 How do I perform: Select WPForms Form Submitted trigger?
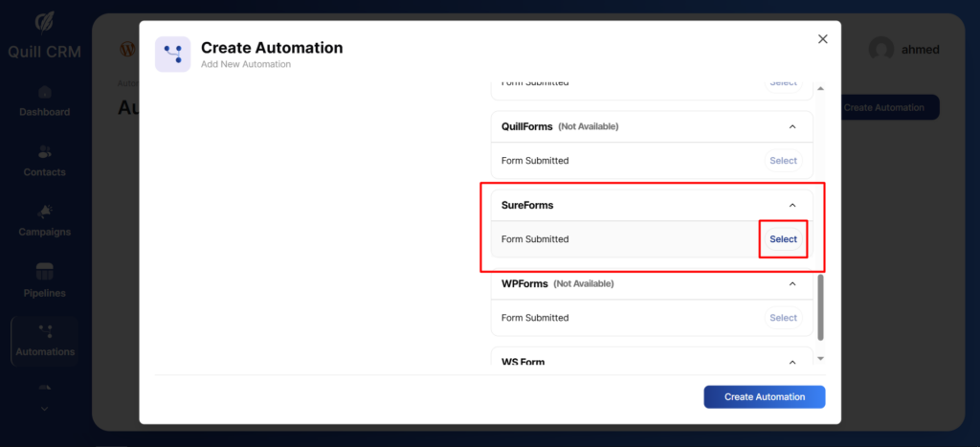(783, 318)
